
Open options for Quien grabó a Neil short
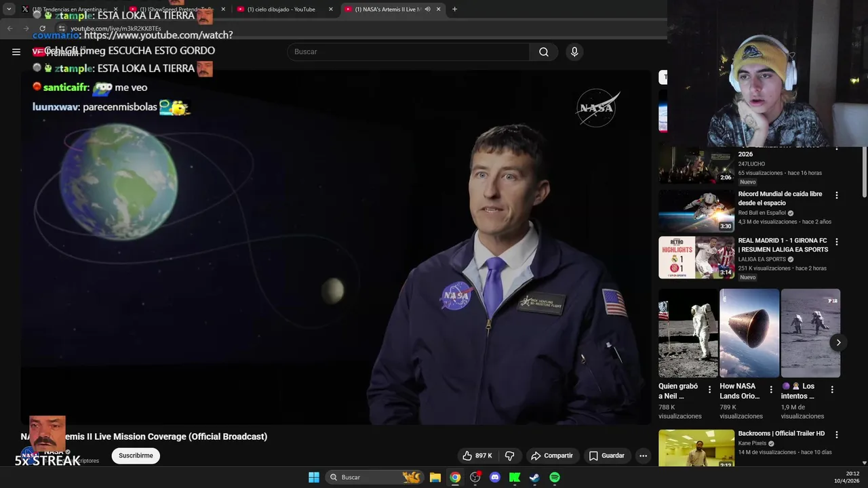pos(710,390)
